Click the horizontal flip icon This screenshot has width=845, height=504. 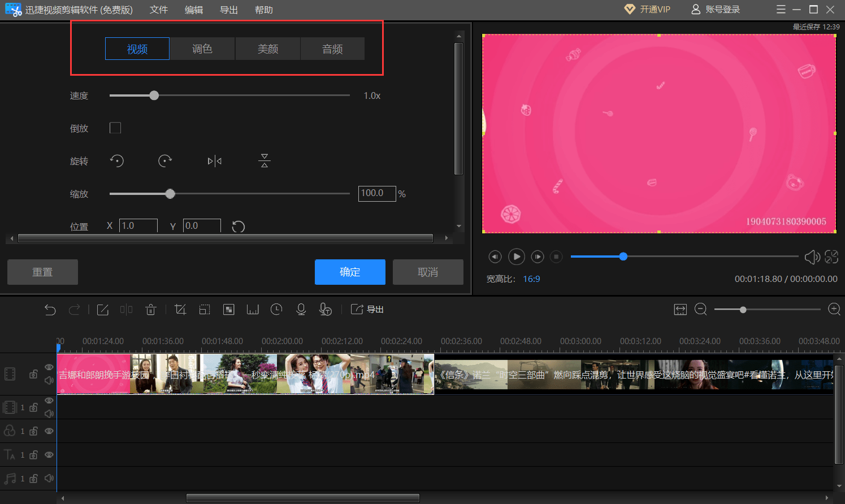coord(215,161)
